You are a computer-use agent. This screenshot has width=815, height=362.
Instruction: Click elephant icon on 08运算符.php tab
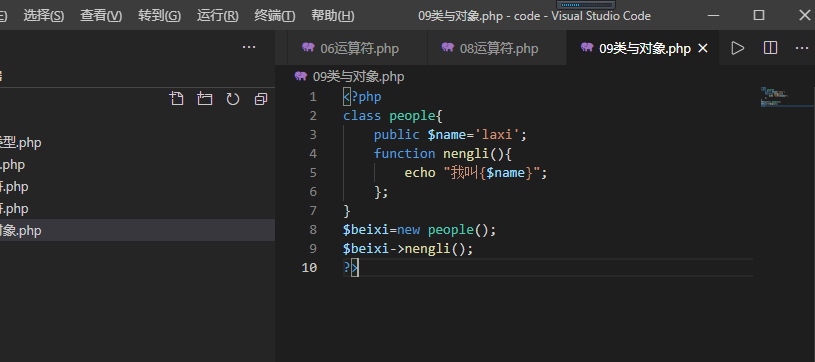[448, 48]
